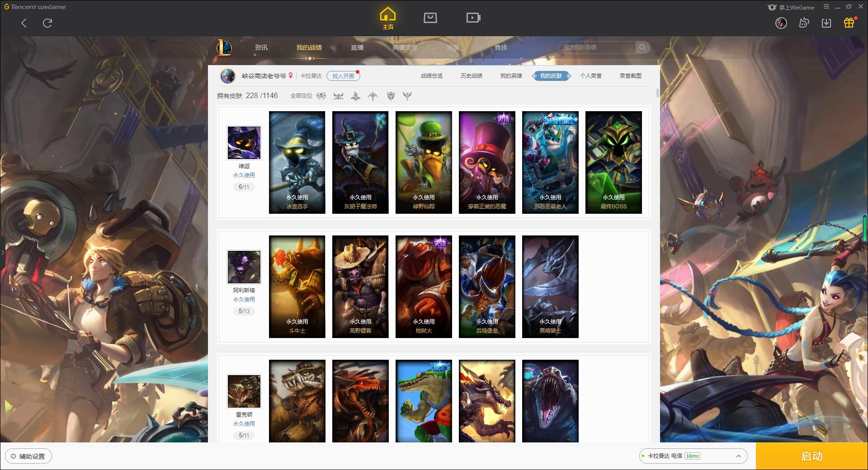Refresh the page with the reload icon
The image size is (868, 470).
[x=47, y=23]
